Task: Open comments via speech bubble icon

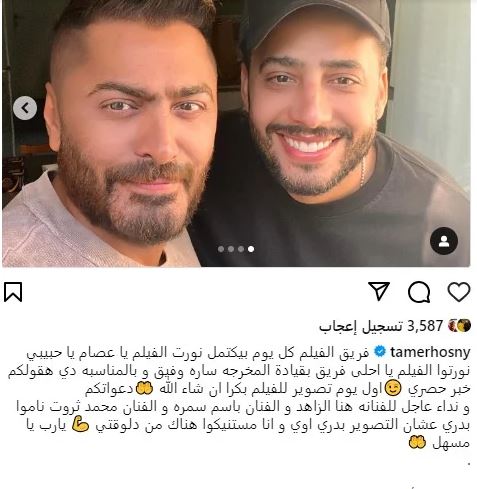Action: pos(419,292)
